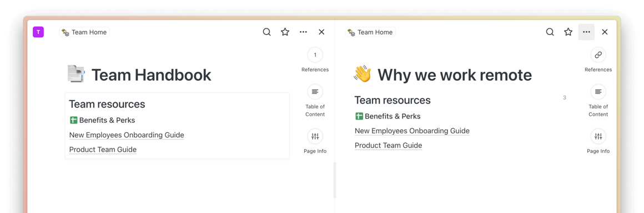This screenshot has width=644, height=213.
Task: Show References link icon in right pane
Action: [598, 55]
